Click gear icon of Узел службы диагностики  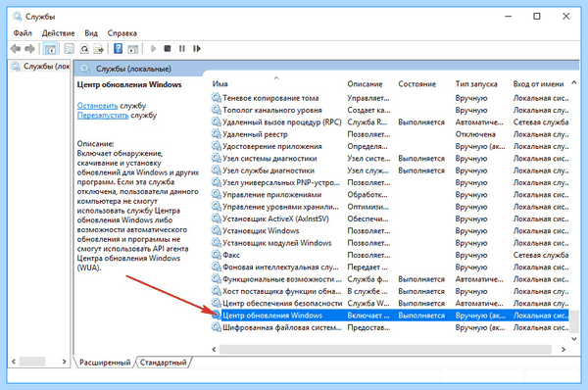[216, 171]
